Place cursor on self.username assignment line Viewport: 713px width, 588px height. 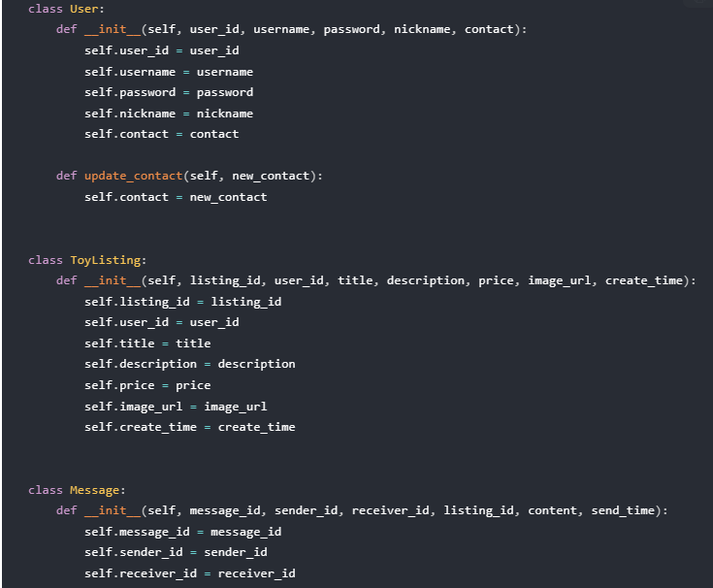(x=169, y=72)
